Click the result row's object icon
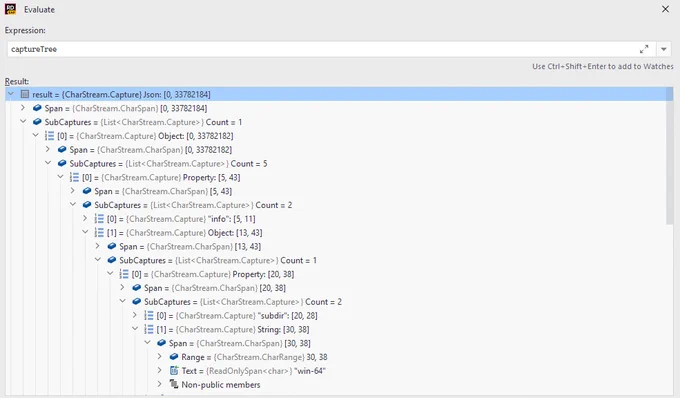 [x=25, y=94]
